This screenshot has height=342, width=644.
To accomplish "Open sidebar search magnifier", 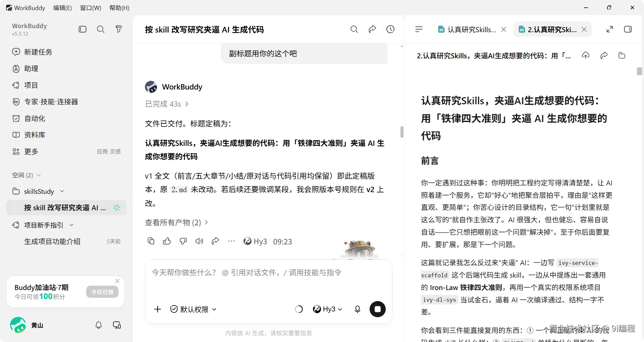I will pyautogui.click(x=101, y=30).
